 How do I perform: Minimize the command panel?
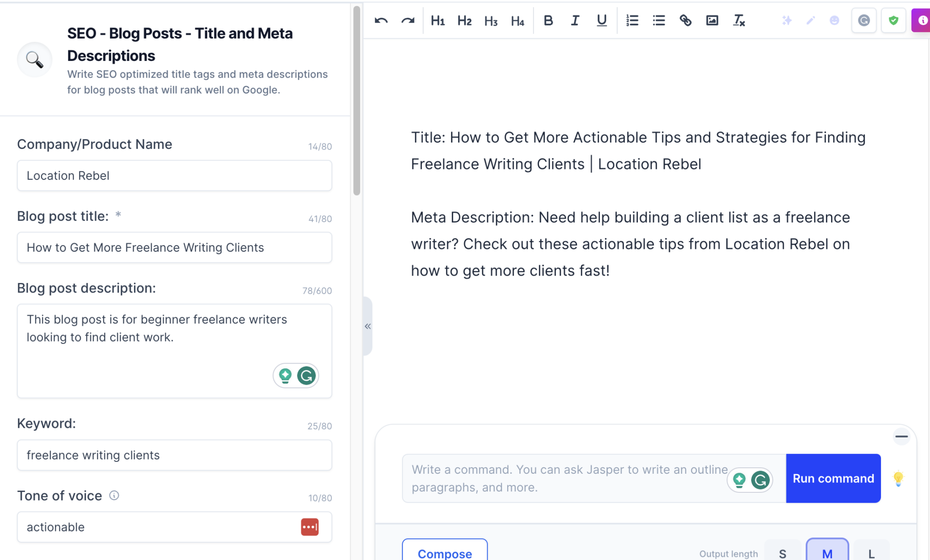(x=901, y=436)
